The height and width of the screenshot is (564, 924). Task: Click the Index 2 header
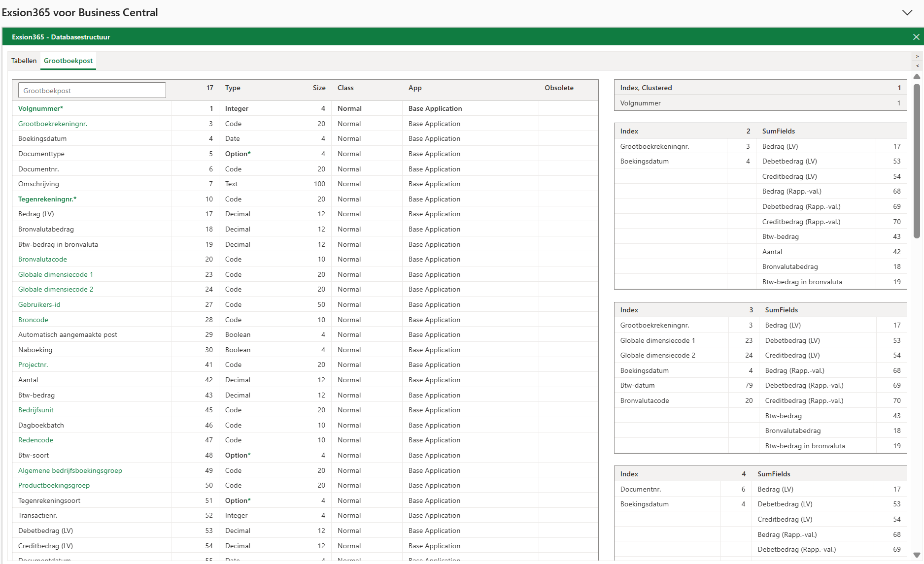click(x=629, y=131)
